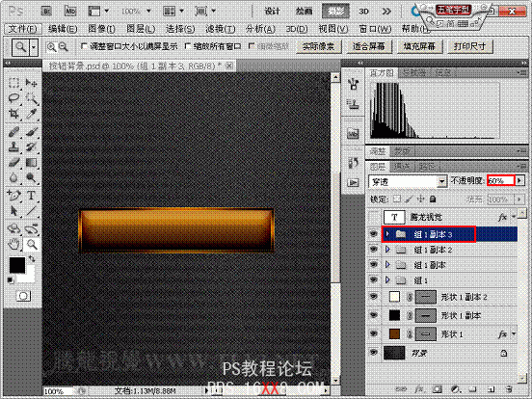Click the Create new group icon

[472, 389]
